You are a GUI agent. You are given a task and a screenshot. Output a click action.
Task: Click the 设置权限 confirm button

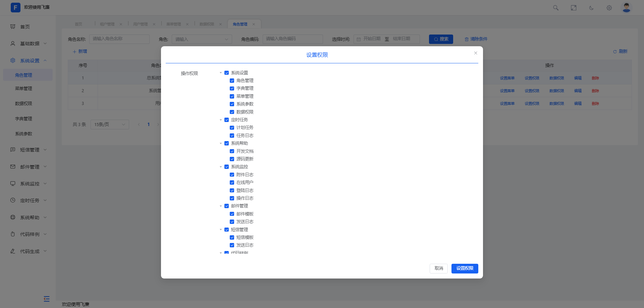coord(465,268)
